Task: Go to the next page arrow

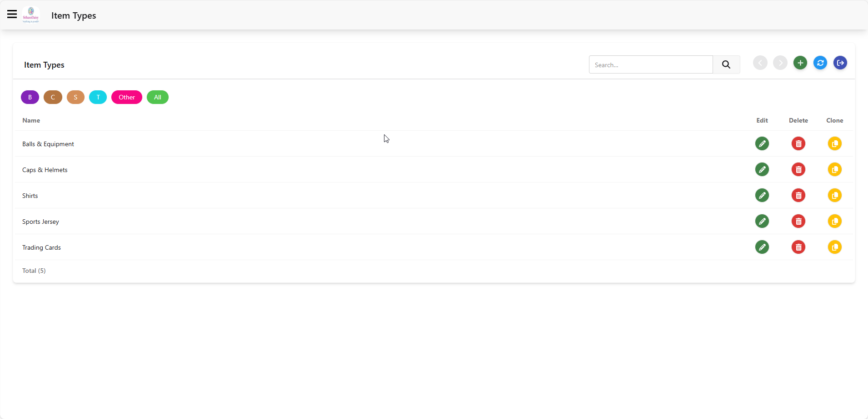Action: (780, 63)
